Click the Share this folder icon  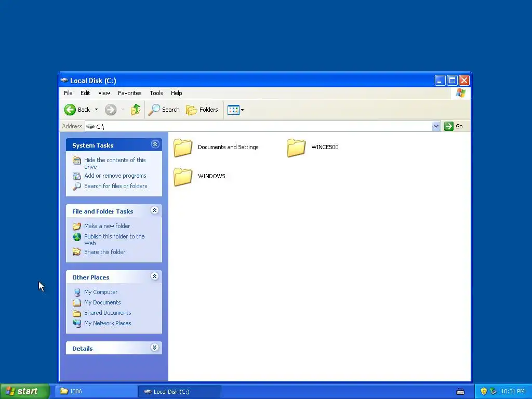point(77,252)
